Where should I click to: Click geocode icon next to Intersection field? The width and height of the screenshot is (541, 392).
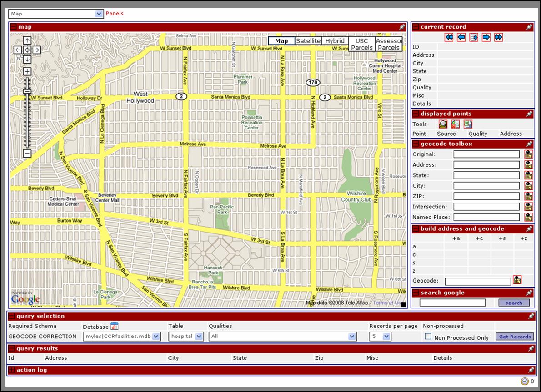pyautogui.click(x=528, y=207)
